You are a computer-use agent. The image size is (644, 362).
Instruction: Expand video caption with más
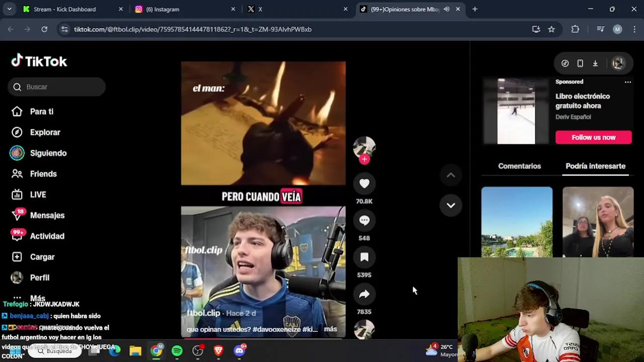(331, 329)
